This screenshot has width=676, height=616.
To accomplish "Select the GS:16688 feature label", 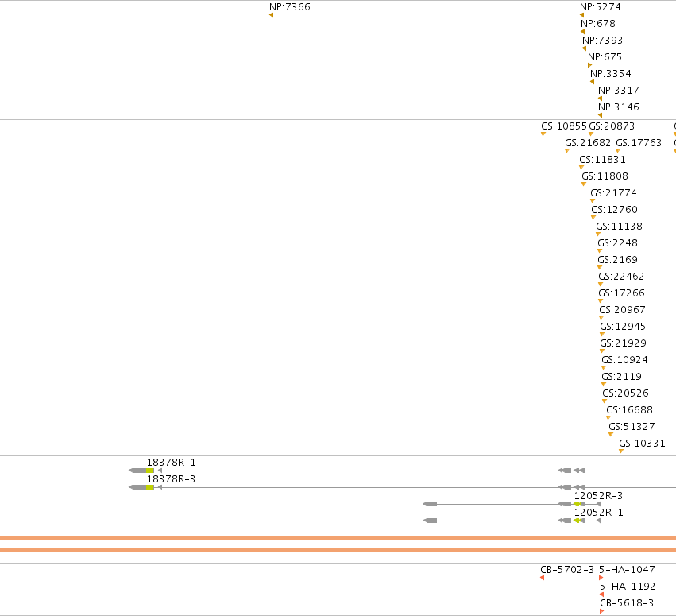I will [x=629, y=410].
